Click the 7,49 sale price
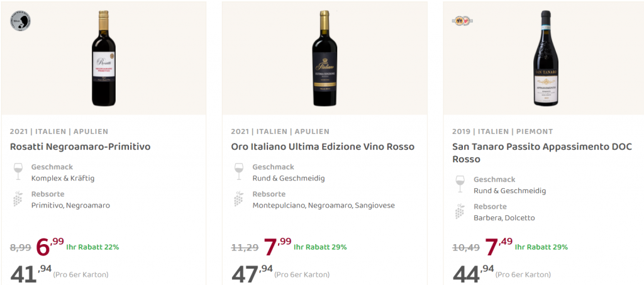The width and height of the screenshot is (644, 285). click(x=497, y=247)
